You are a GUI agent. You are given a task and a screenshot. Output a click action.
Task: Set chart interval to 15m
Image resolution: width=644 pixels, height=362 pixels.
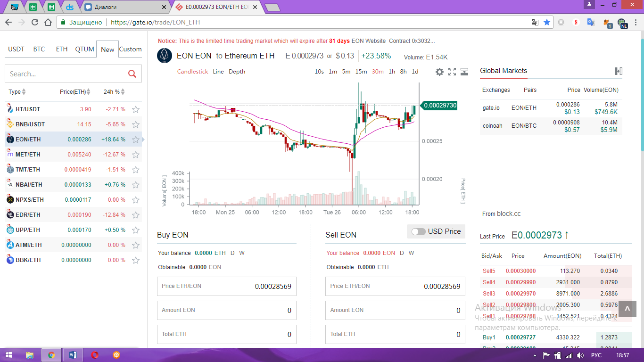pyautogui.click(x=361, y=72)
